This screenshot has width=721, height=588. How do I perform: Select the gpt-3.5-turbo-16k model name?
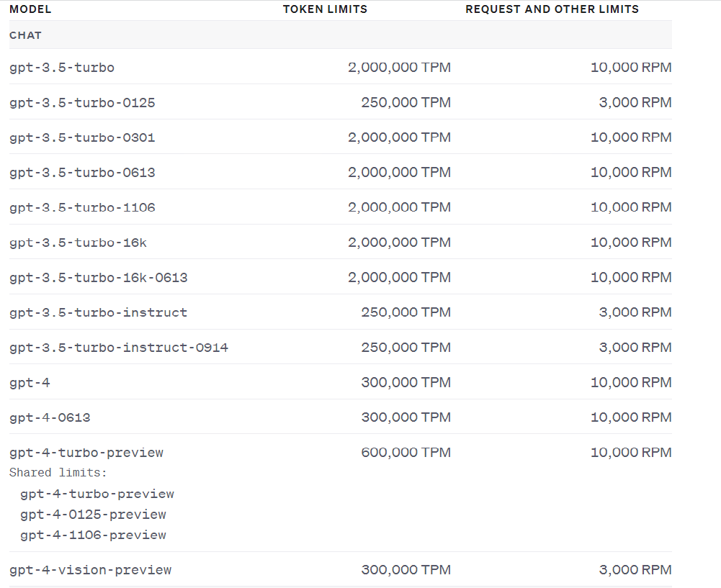(x=79, y=243)
